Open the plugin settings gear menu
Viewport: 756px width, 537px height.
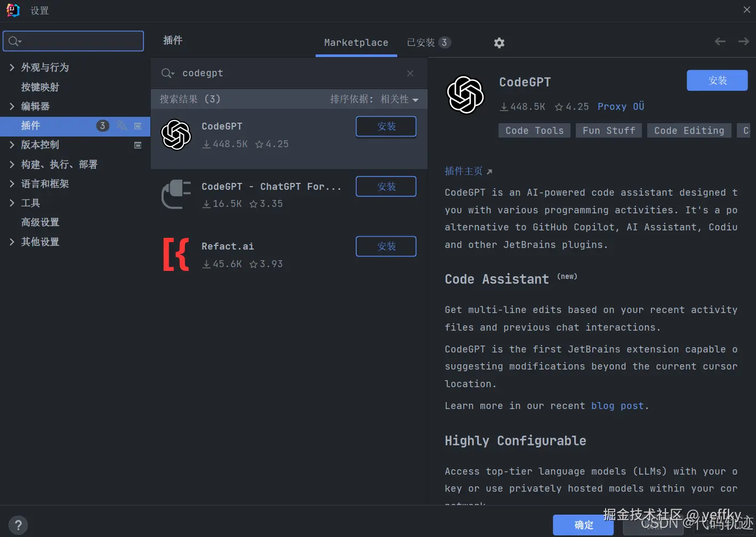coord(499,43)
